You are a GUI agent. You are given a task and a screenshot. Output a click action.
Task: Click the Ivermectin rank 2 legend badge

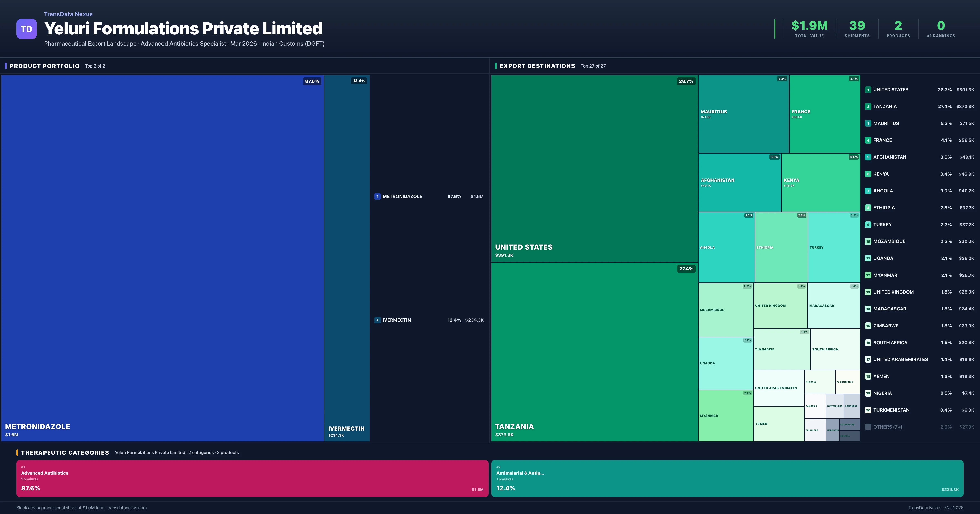[377, 320]
